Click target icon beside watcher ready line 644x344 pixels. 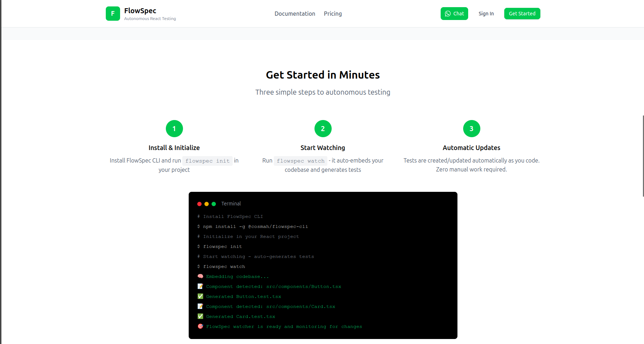click(200, 326)
